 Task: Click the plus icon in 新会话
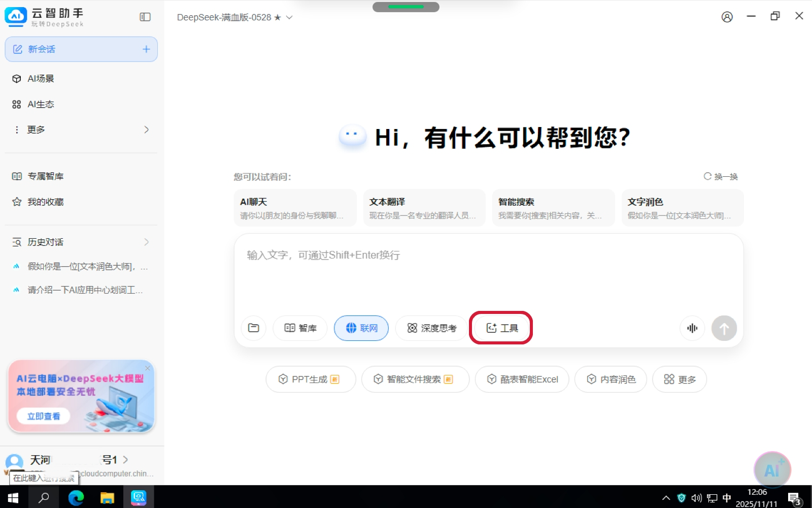click(146, 49)
